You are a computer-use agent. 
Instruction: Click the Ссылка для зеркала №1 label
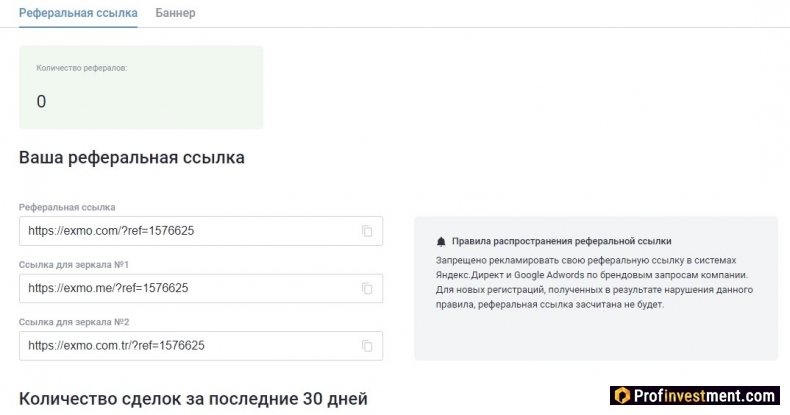(74, 264)
